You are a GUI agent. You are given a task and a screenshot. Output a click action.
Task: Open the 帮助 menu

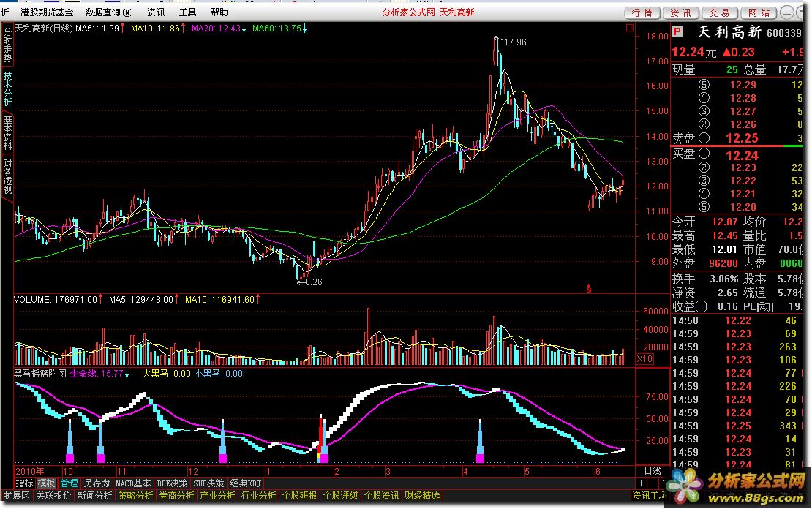(219, 12)
